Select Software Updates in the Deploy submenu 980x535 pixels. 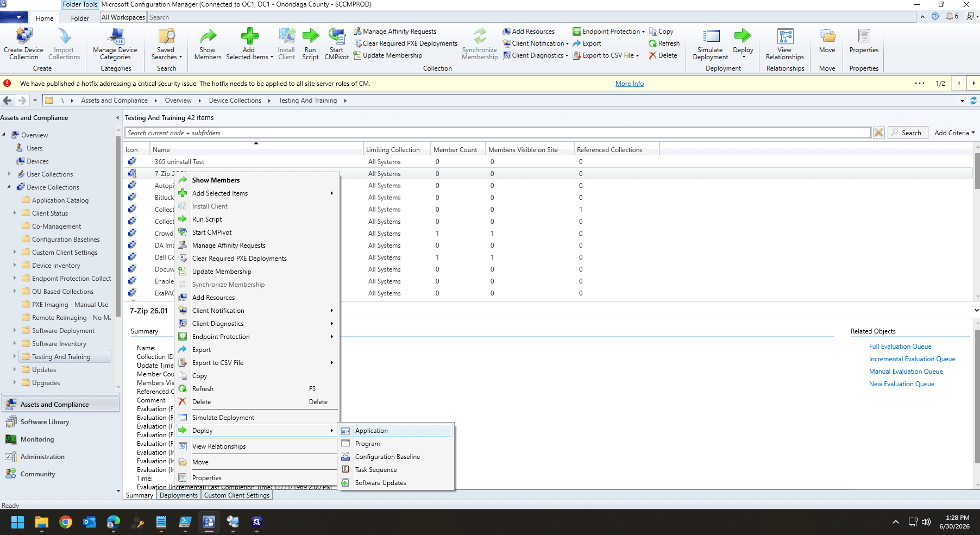[395, 483]
